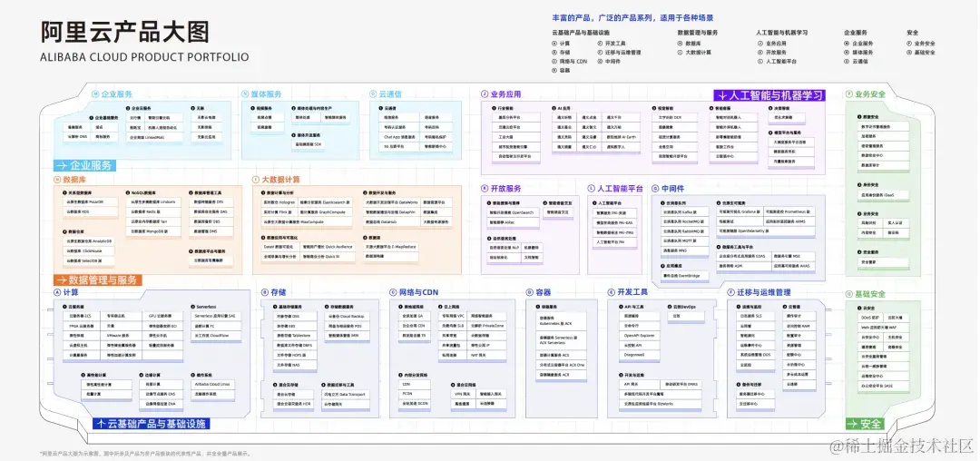Select 大数据计算 entry in top legend
This screenshot has width=980, height=461.
tap(694, 53)
